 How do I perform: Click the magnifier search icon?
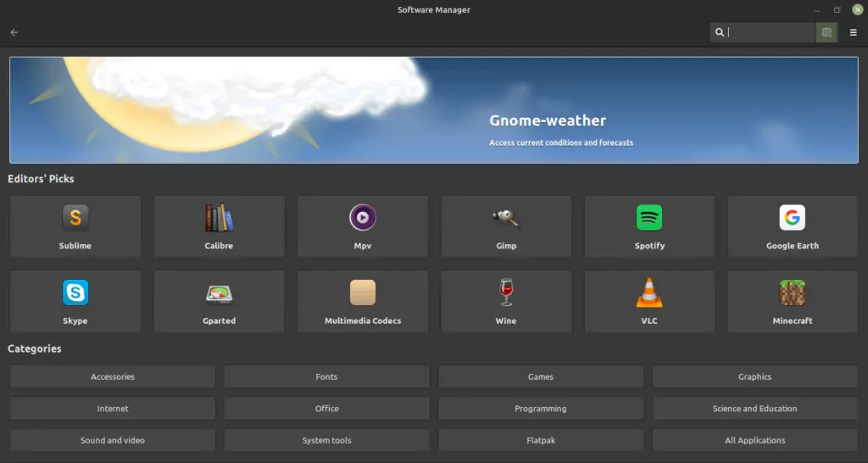tap(720, 33)
